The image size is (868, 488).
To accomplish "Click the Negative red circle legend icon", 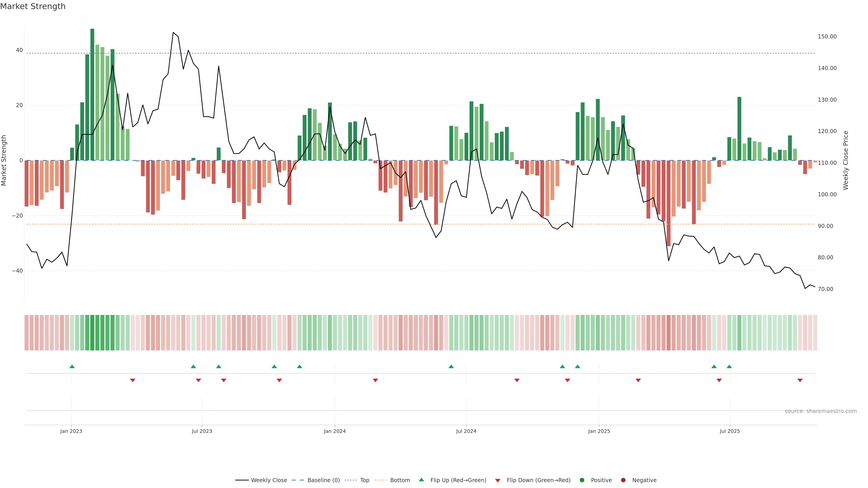I will pyautogui.click(x=623, y=480).
